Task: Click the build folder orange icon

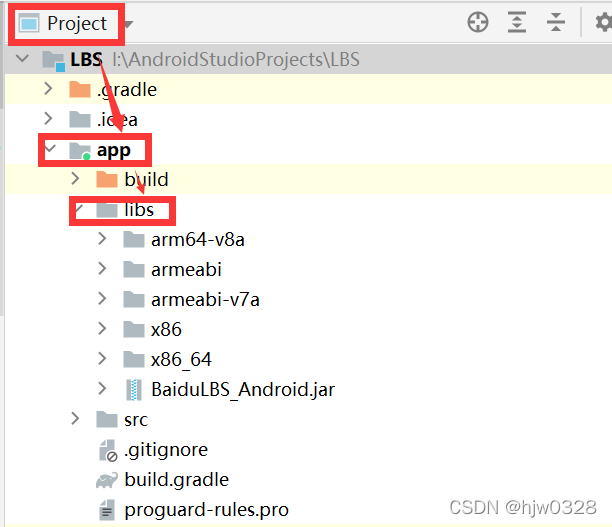Action: (107, 179)
